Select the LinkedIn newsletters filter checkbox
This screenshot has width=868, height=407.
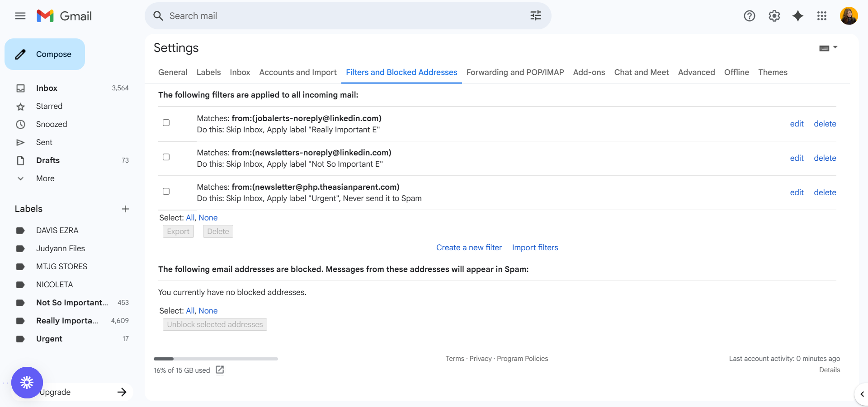[x=166, y=157]
